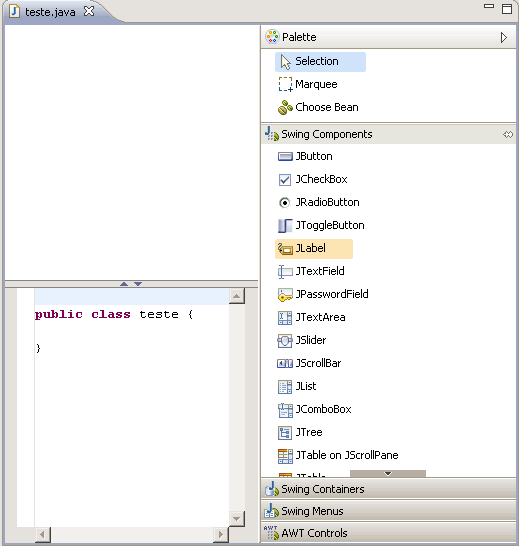Image resolution: width=519 pixels, height=546 pixels.
Task: Select the JTextArea component
Action: 311,317
